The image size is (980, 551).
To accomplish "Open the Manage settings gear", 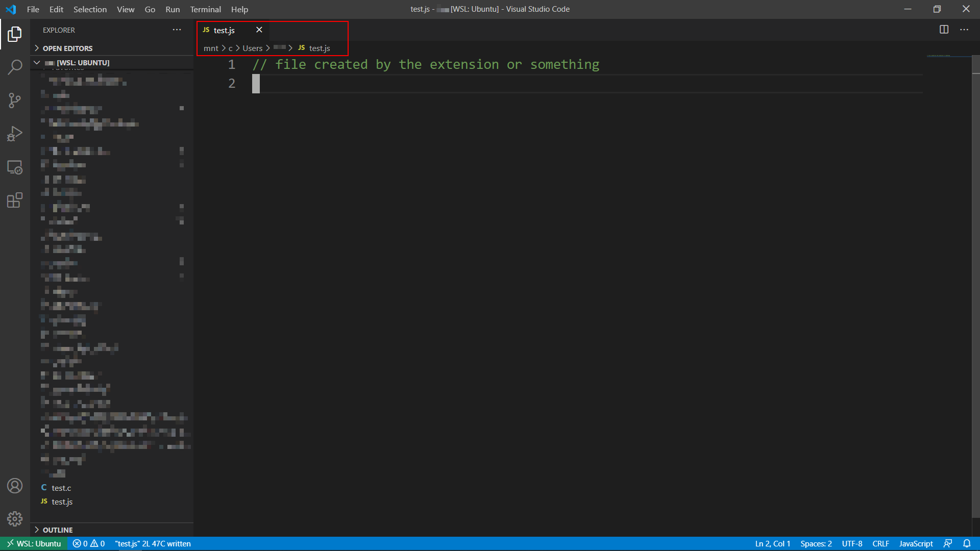I will pyautogui.click(x=15, y=519).
